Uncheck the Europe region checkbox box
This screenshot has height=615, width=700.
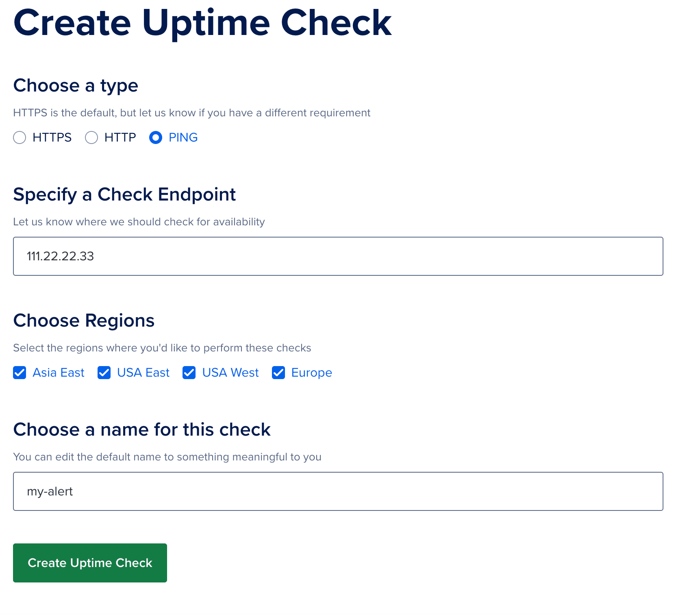coord(278,373)
